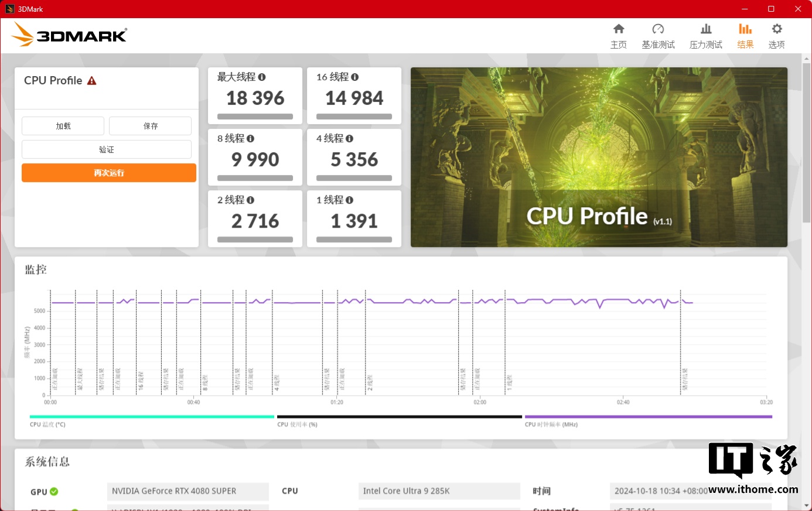Click info icon next to 4 线程

click(350, 139)
